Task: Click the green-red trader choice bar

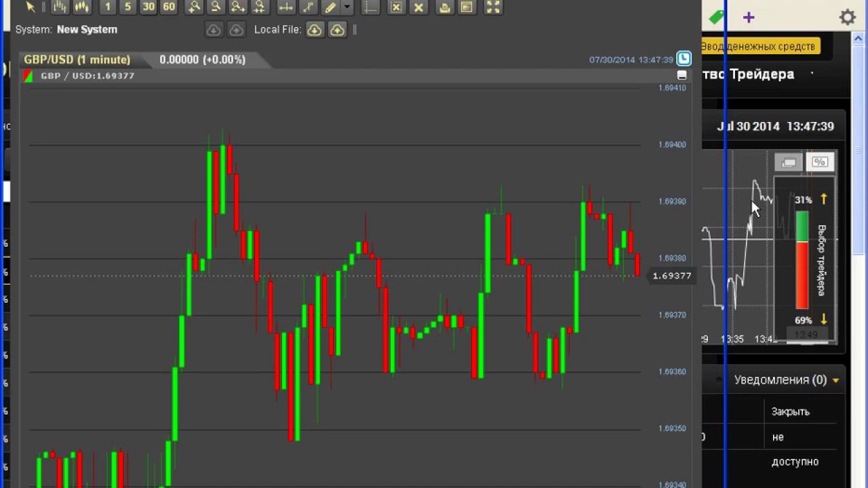Action: [x=802, y=260]
